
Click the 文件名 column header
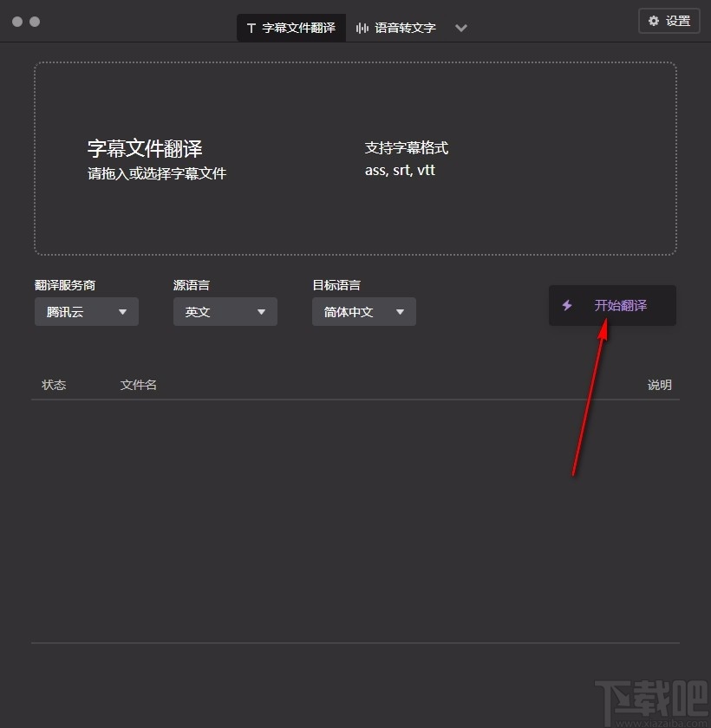pos(138,384)
